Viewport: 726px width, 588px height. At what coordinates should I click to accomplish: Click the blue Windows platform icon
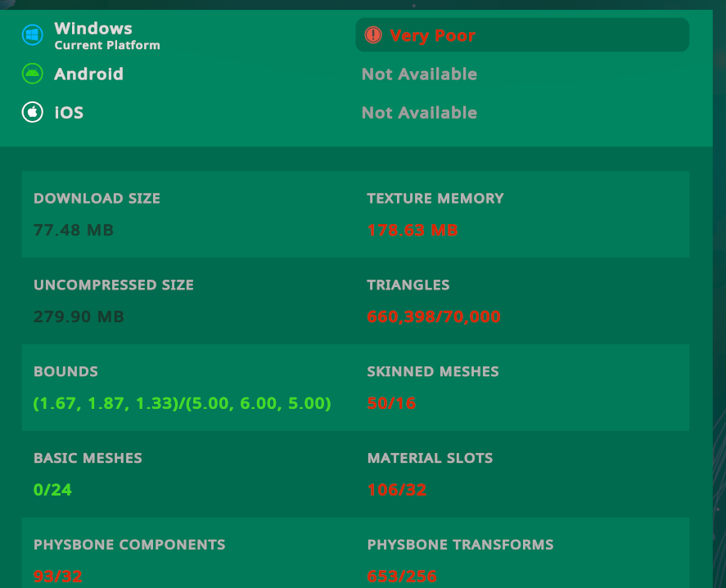click(x=32, y=35)
